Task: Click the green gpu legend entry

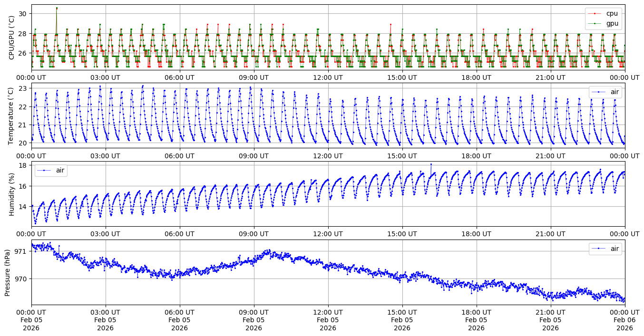Action: (x=603, y=23)
